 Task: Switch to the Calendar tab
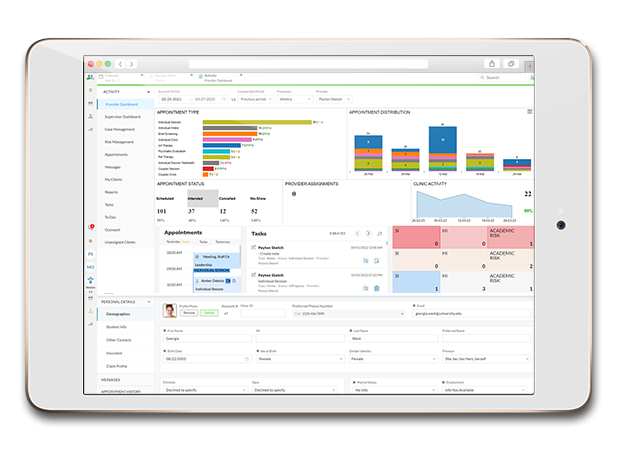click(x=117, y=77)
